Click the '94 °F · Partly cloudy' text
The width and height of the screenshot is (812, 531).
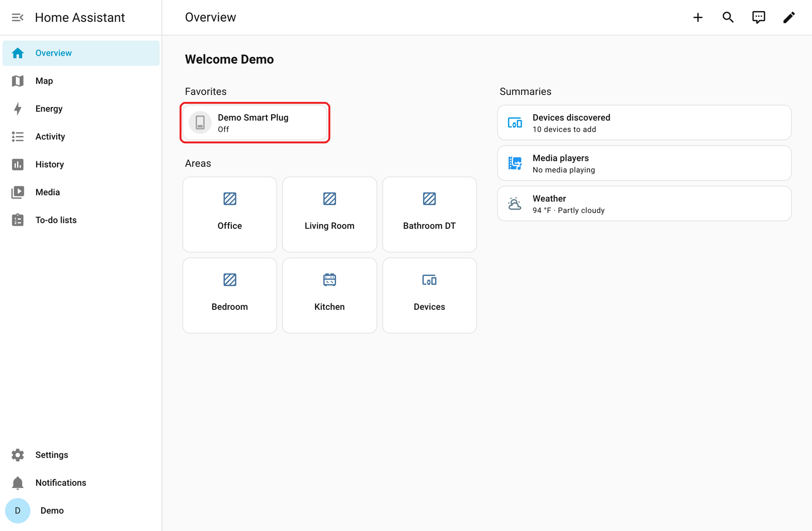coord(568,211)
